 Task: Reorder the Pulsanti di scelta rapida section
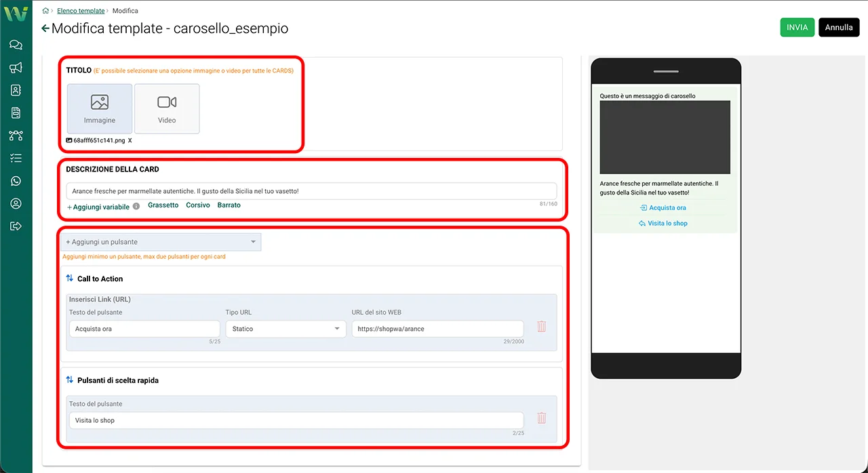[x=70, y=380]
